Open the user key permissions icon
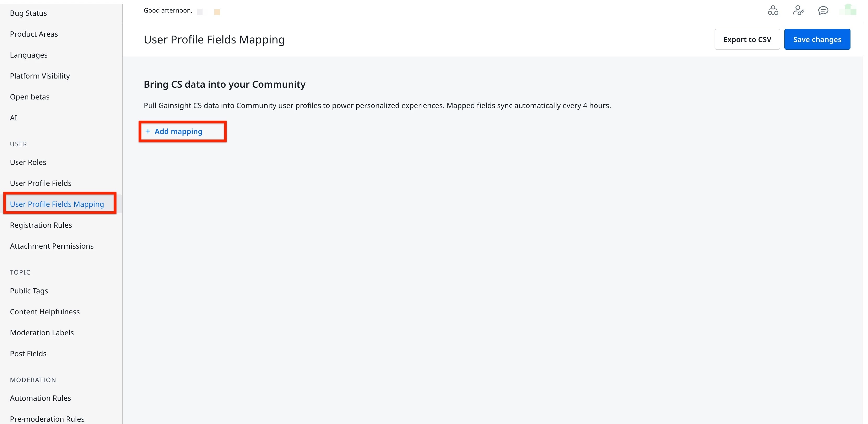 [798, 11]
